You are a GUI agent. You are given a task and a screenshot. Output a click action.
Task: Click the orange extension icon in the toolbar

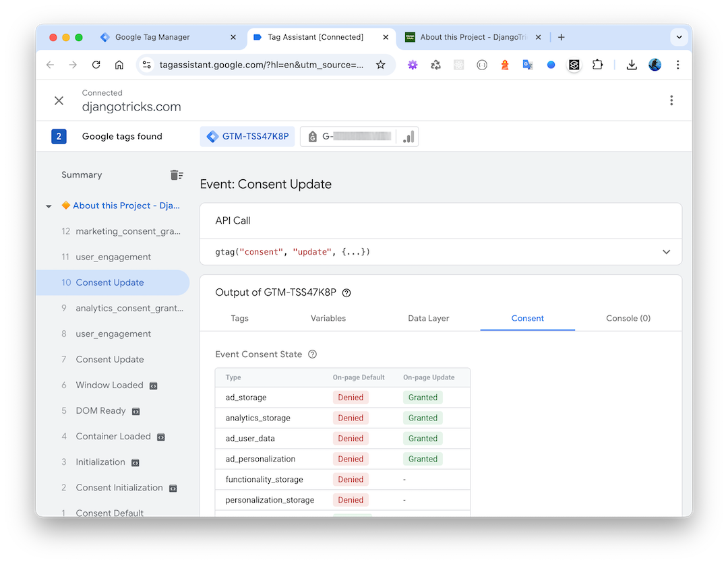click(x=505, y=65)
